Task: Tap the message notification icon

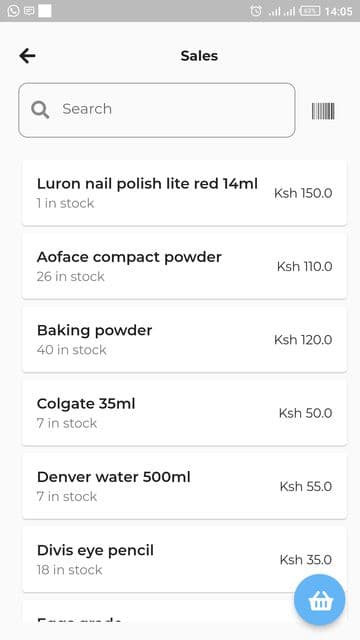Action: tap(29, 11)
